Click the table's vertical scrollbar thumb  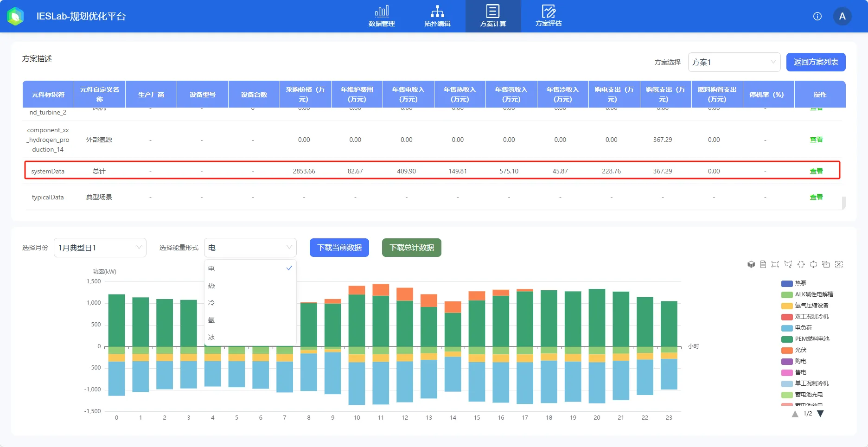[x=843, y=203]
